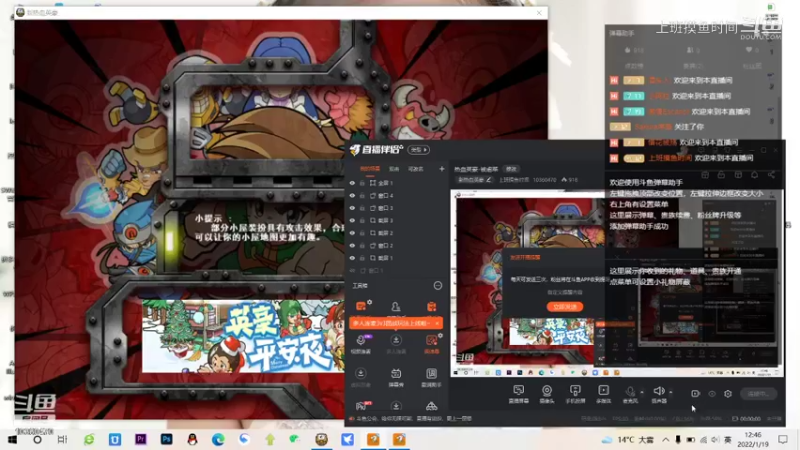Start recording with the camera icon
The height and width of the screenshot is (450, 800).
[695, 394]
